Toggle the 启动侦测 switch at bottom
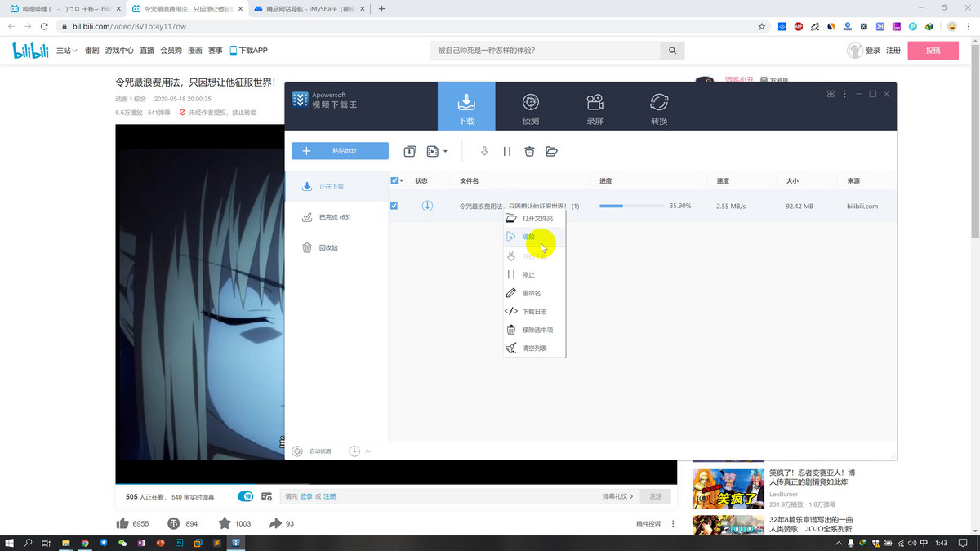This screenshot has width=980, height=551. (296, 451)
